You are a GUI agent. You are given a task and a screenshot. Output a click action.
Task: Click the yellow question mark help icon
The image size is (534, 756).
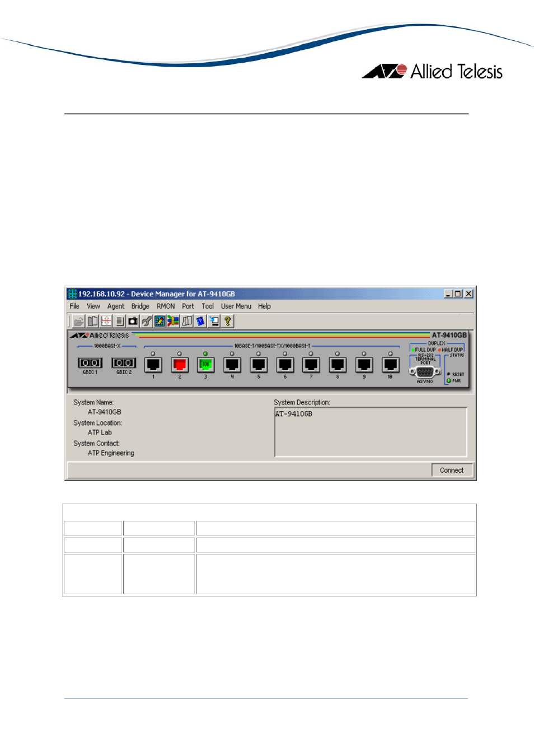tap(227, 321)
